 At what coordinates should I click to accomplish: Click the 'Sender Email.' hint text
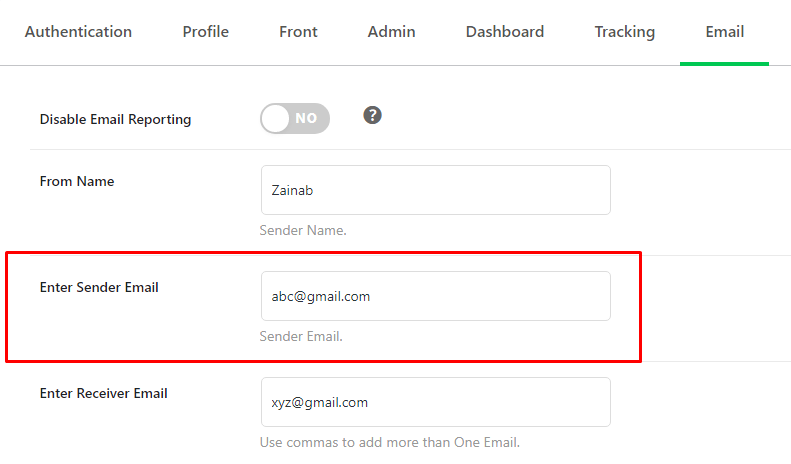[301, 336]
